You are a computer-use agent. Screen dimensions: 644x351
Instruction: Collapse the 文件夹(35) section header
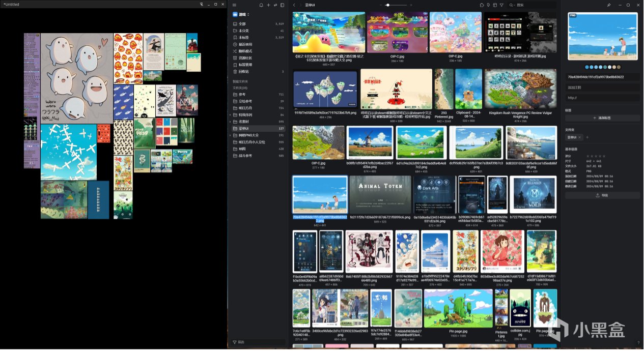[x=241, y=88]
